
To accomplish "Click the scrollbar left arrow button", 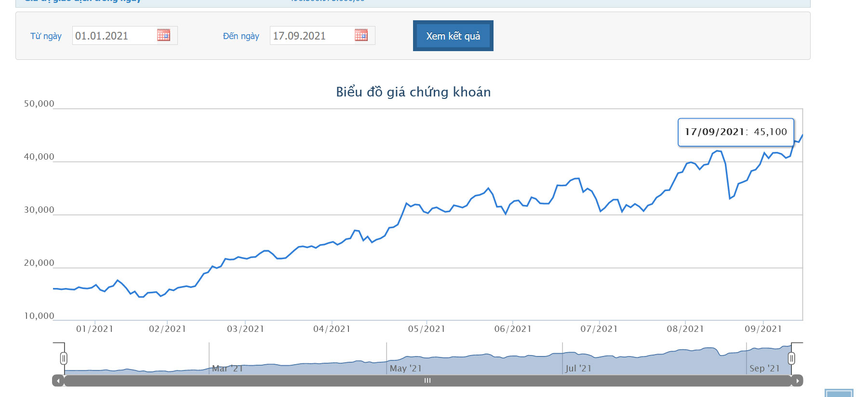I will [x=58, y=381].
